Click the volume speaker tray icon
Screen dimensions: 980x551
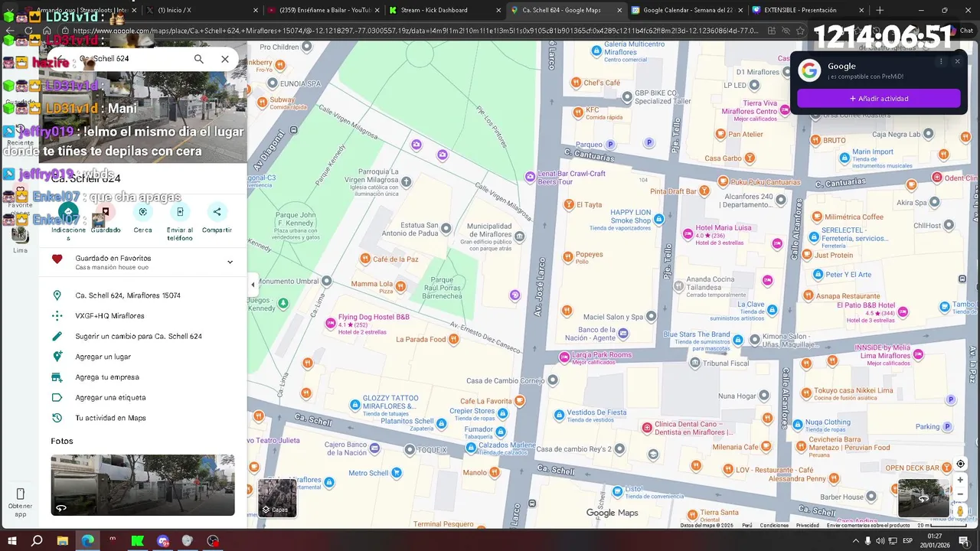click(880, 540)
